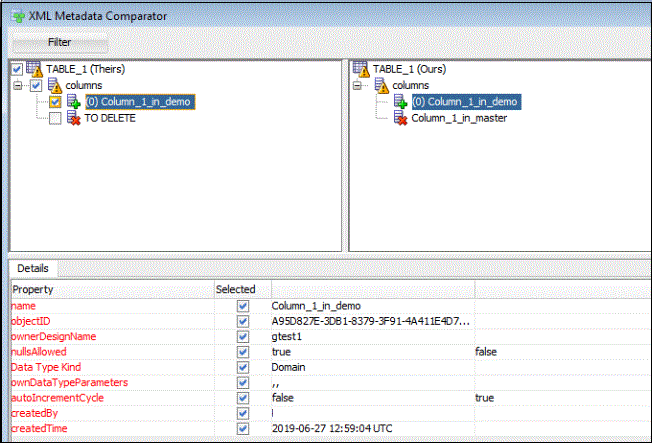This screenshot has width=652, height=443.
Task: Click the autoIncrementCycle property label
Action: coord(57,398)
